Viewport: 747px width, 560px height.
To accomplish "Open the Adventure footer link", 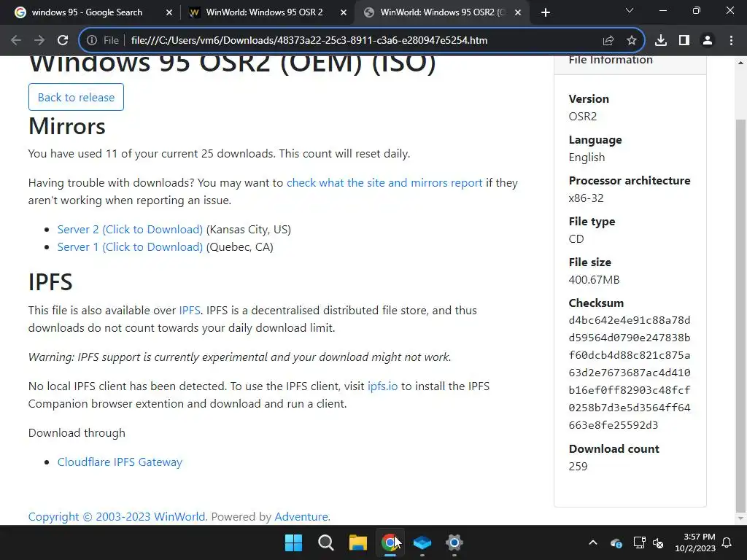I will click(301, 517).
